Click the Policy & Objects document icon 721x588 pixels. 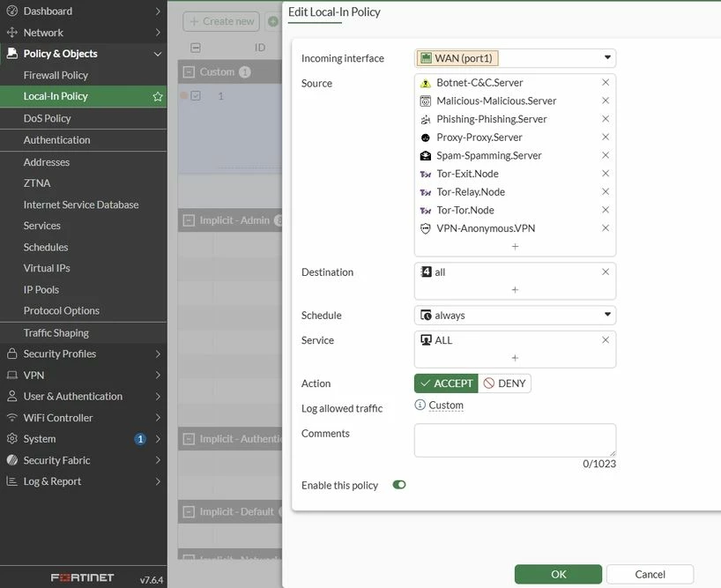tap(12, 53)
